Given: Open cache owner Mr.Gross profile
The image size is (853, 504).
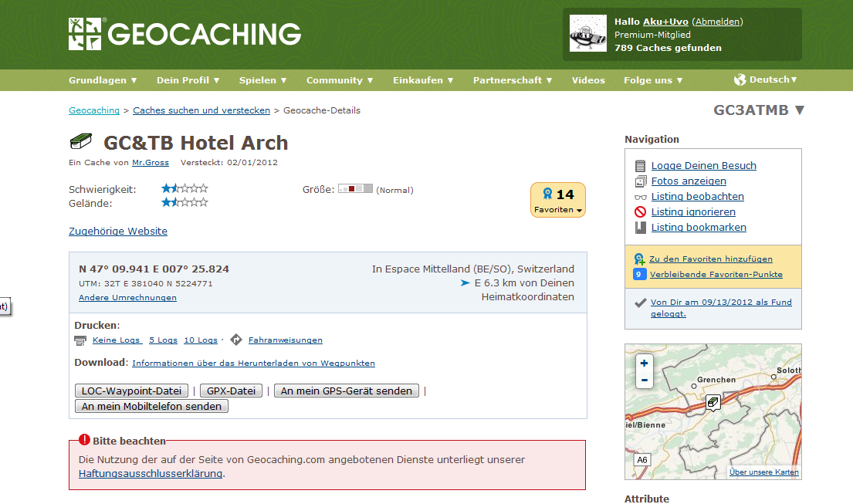Looking at the screenshot, I should click(x=151, y=163).
